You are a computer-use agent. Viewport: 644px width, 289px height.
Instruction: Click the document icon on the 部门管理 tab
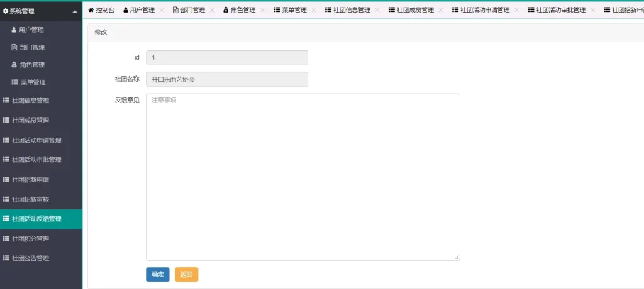(x=176, y=10)
